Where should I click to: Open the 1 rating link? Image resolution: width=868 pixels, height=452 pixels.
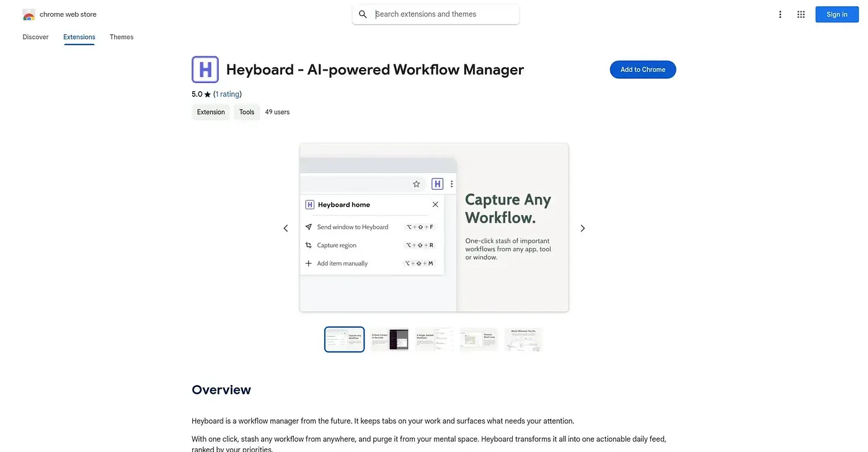pos(228,94)
